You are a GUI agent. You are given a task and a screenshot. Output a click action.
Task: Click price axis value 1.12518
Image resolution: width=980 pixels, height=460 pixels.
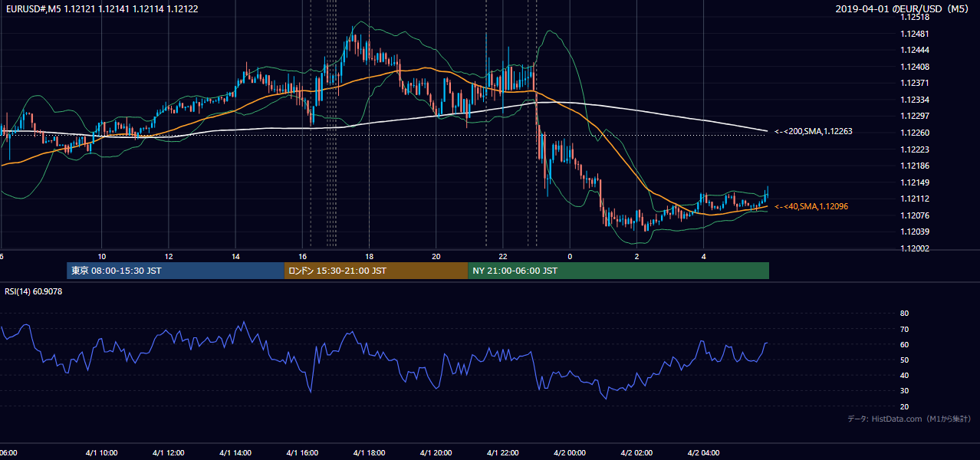coord(914,17)
